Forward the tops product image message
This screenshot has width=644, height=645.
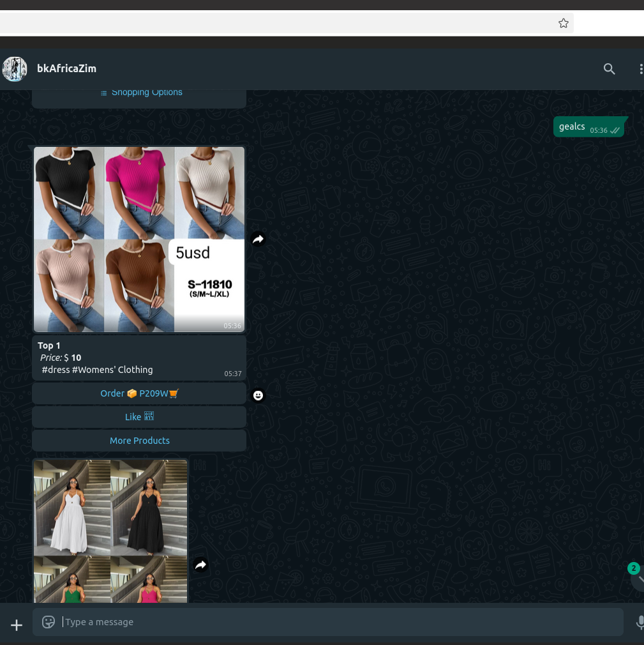(258, 239)
